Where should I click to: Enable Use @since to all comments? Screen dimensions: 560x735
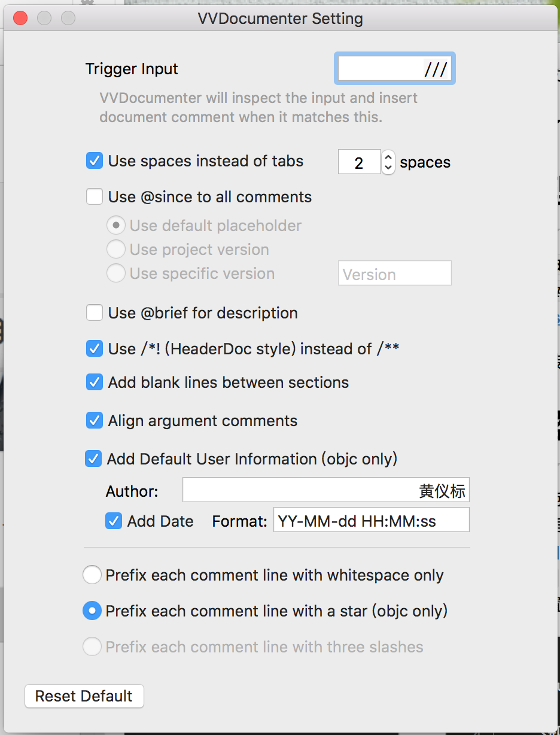click(95, 197)
